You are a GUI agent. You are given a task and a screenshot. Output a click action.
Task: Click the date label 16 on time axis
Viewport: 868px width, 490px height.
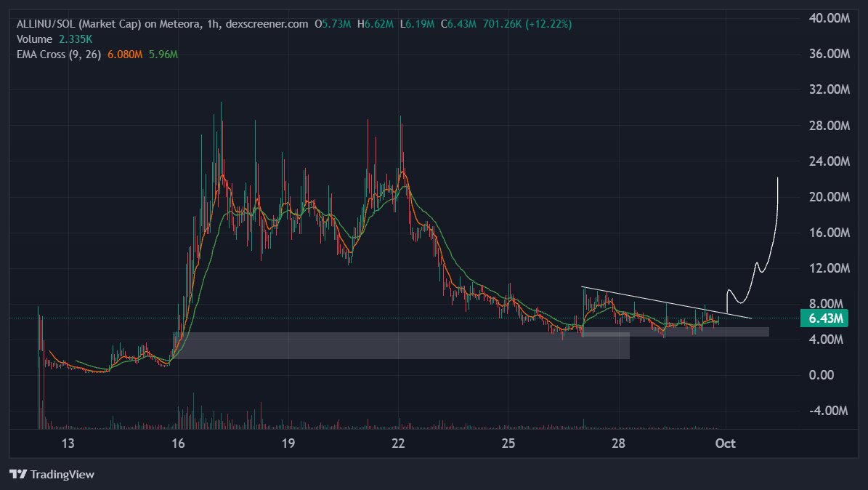coord(178,443)
